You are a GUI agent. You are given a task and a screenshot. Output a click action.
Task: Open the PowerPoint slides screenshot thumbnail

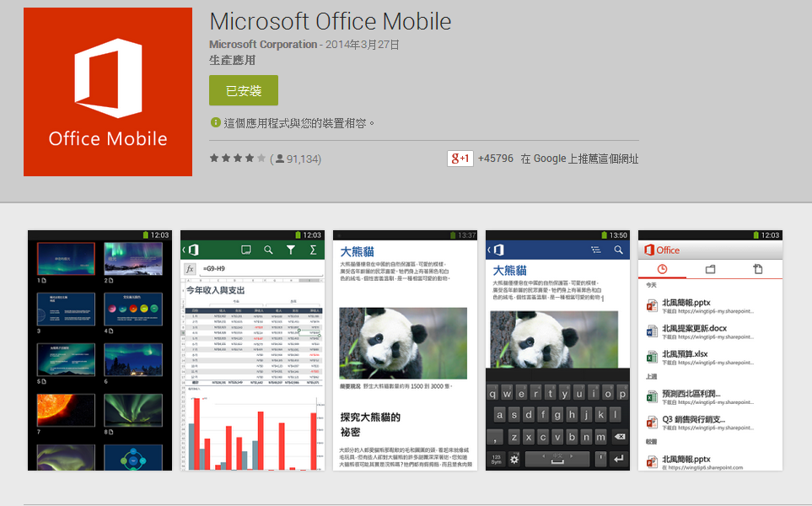pos(100,351)
